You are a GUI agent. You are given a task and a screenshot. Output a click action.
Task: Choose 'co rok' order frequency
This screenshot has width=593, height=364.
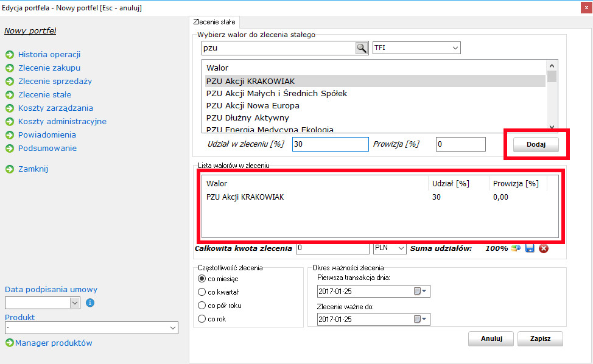click(x=202, y=319)
